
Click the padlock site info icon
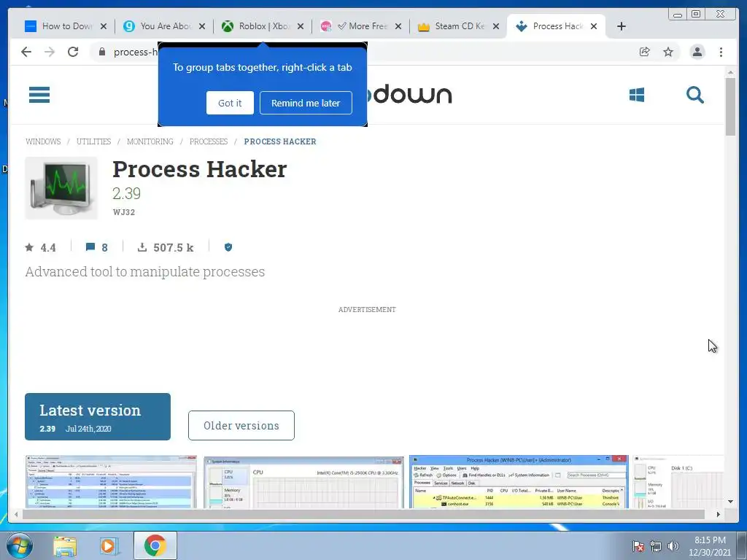(x=102, y=52)
